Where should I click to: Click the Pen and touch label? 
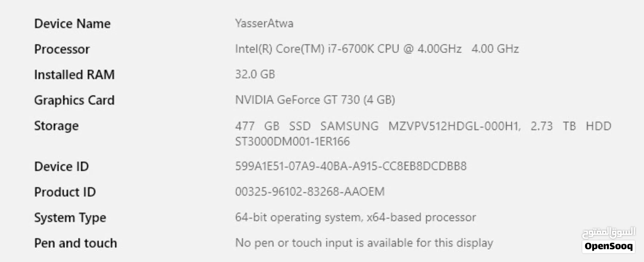(75, 243)
